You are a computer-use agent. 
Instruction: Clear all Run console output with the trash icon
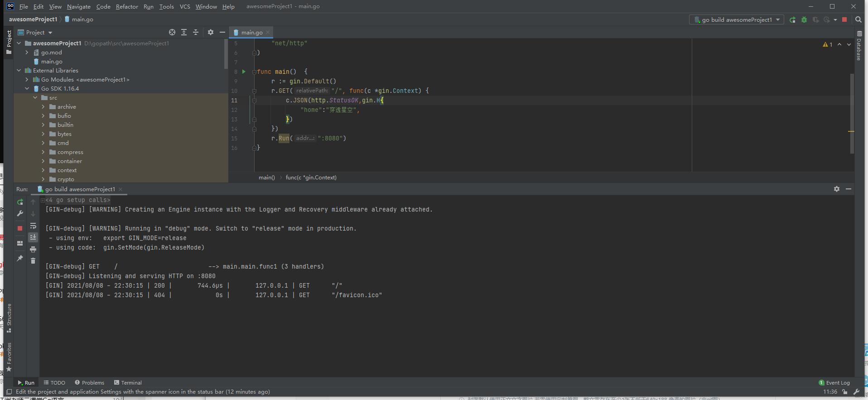pyautogui.click(x=33, y=260)
